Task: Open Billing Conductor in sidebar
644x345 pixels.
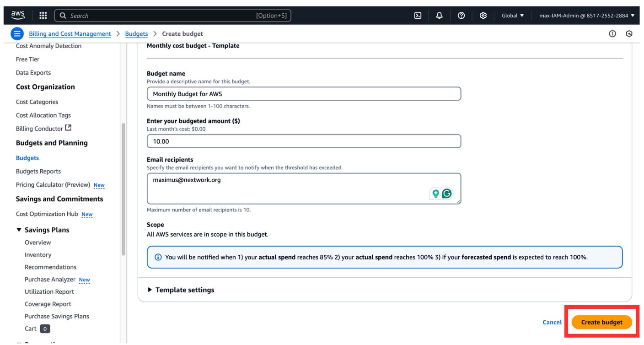Action: [x=39, y=129]
